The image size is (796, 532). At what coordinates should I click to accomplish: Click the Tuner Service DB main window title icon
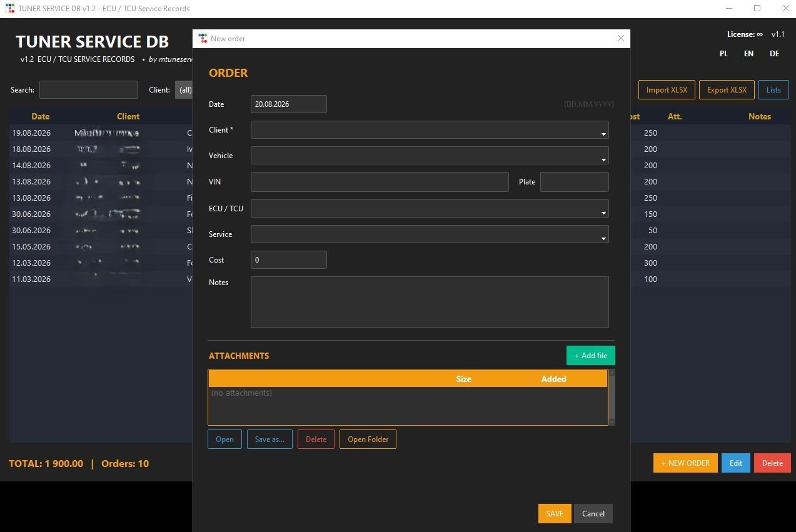click(9, 9)
